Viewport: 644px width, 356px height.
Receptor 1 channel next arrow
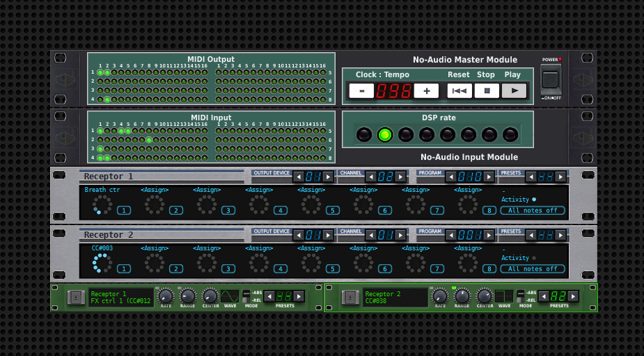coord(400,177)
